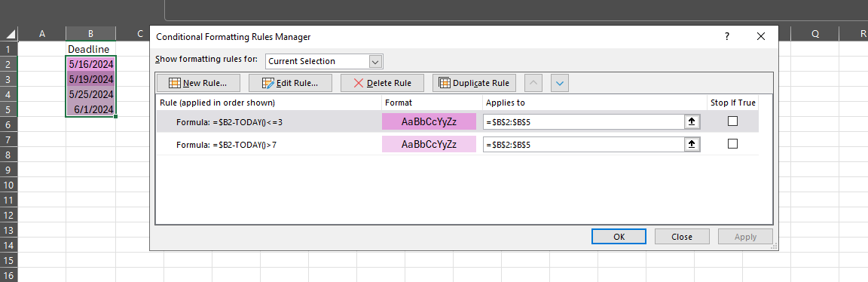Select column A header
This screenshot has width=868, height=282.
tap(42, 34)
